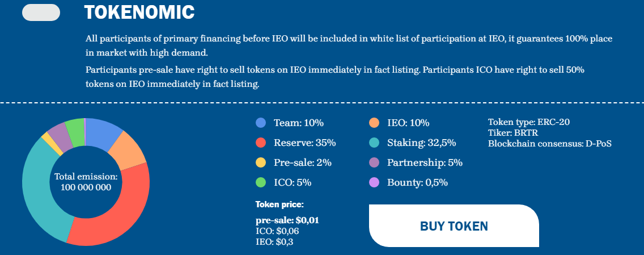The width and height of the screenshot is (644, 255).
Task: Click the white pill shape beside TOKENOMIC
Action: [41, 12]
